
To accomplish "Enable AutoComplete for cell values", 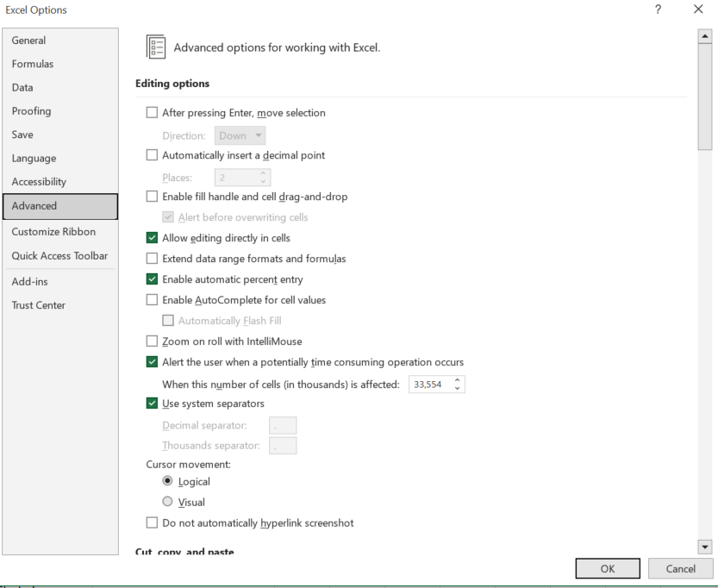I will tap(152, 299).
